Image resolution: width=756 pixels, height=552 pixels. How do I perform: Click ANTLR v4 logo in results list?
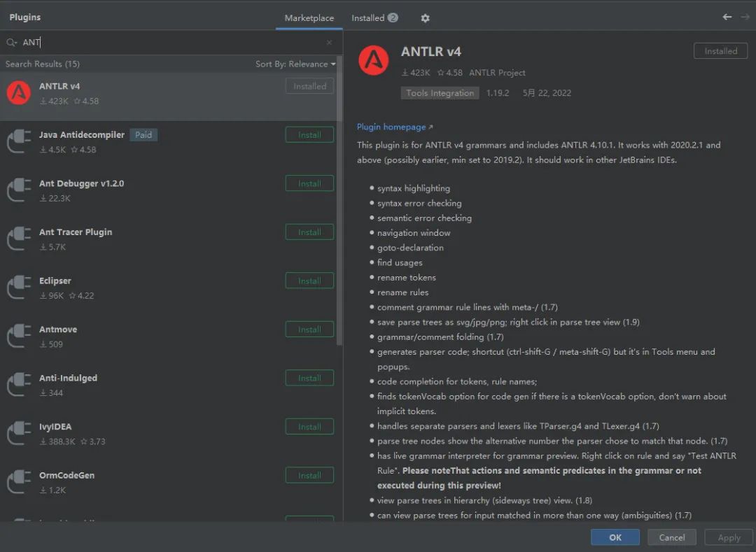pos(19,93)
